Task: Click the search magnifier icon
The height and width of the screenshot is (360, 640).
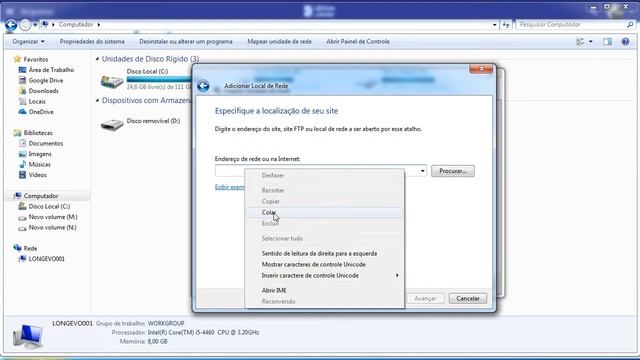Action: [x=630, y=24]
